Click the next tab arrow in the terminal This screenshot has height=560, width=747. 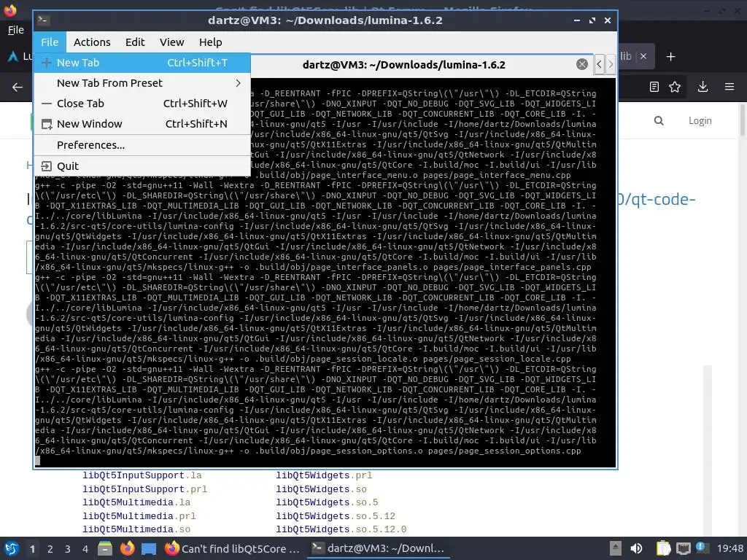(611, 64)
